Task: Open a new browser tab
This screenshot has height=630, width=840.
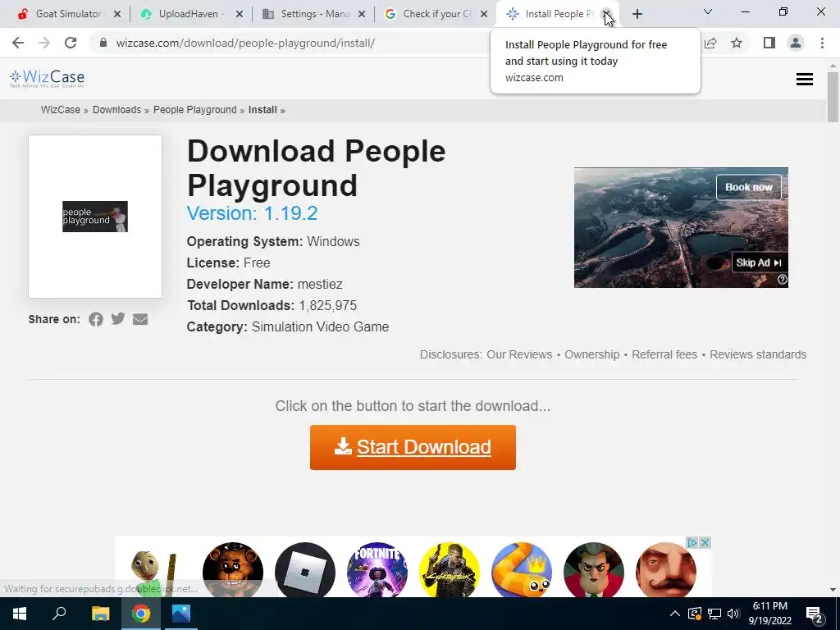Action: tap(637, 14)
